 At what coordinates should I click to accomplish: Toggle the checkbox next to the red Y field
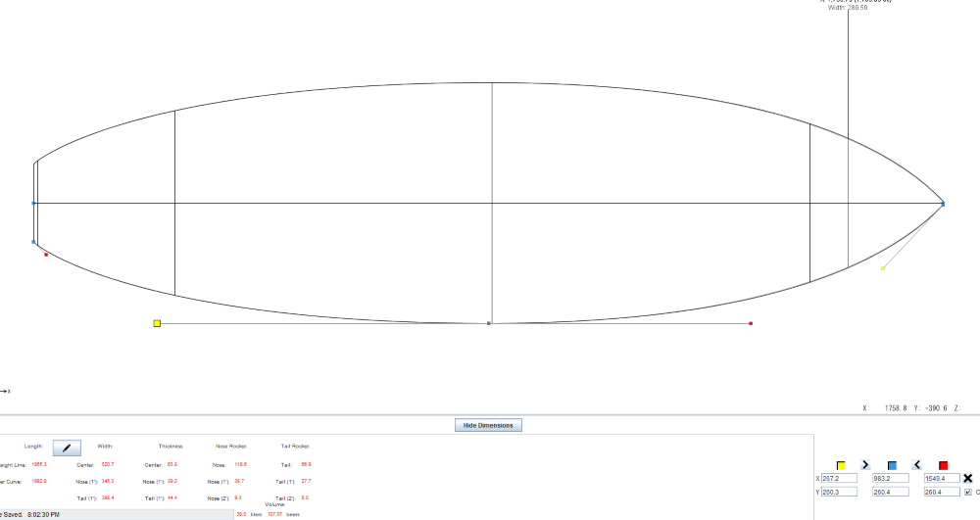point(968,493)
